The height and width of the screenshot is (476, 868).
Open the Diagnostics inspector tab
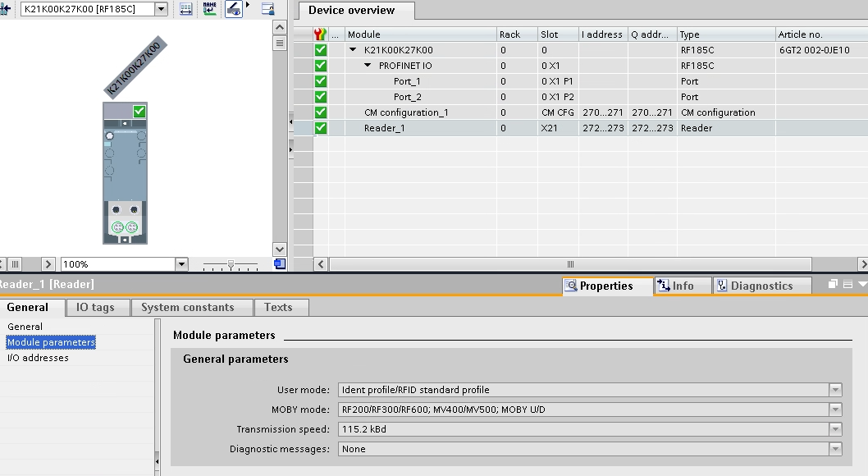coord(761,286)
